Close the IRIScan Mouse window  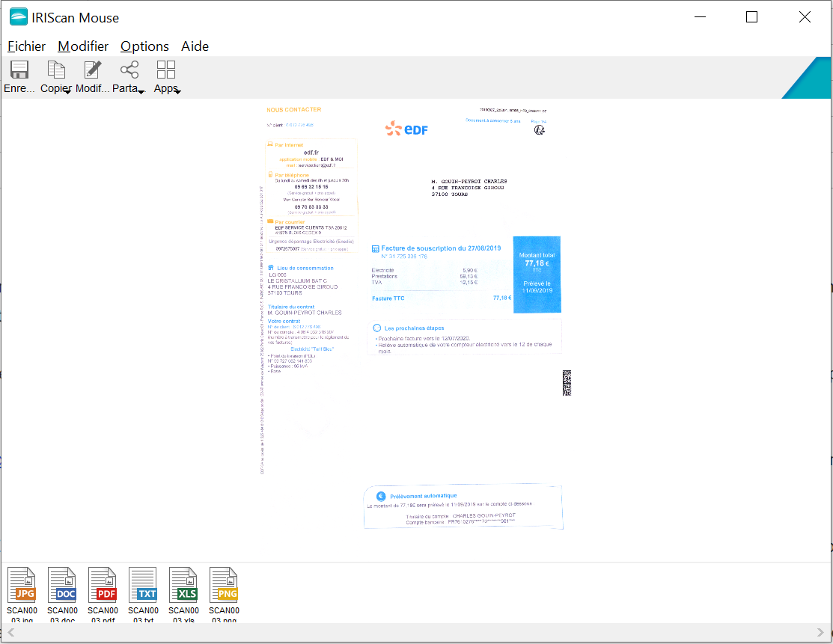click(x=805, y=17)
